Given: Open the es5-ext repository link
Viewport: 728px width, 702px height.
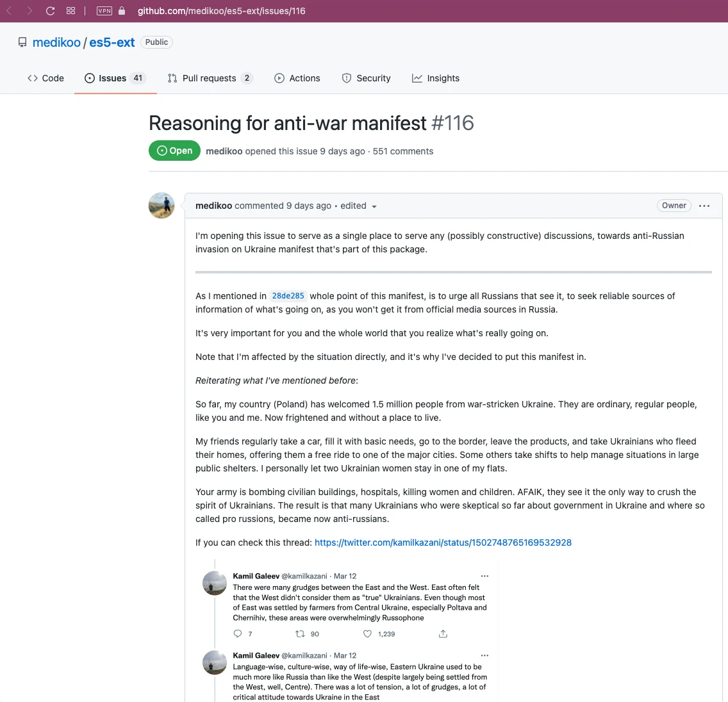Looking at the screenshot, I should (112, 42).
